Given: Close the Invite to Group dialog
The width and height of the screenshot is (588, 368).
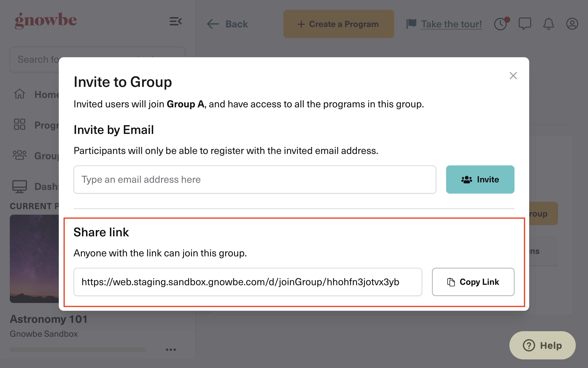Looking at the screenshot, I should (x=513, y=76).
